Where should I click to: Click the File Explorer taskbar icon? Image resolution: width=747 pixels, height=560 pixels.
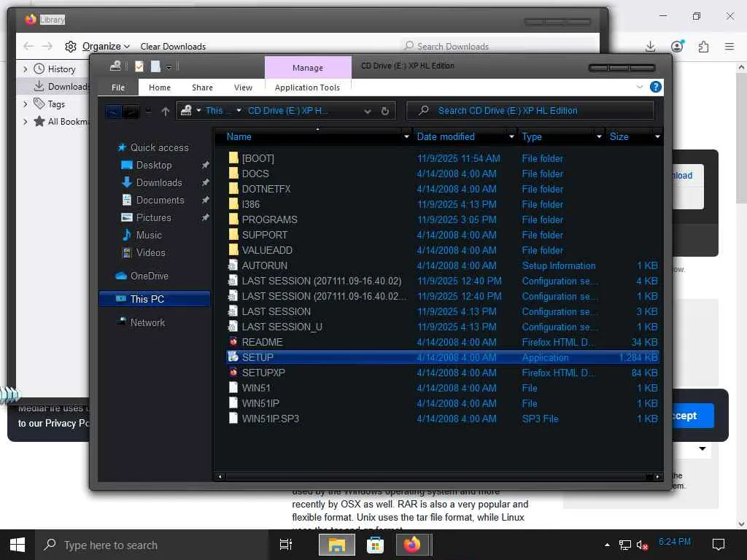click(337, 545)
